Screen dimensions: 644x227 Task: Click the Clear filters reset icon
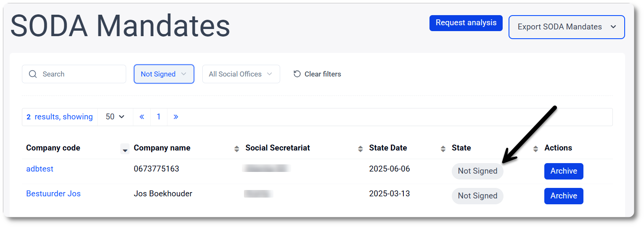pyautogui.click(x=297, y=74)
